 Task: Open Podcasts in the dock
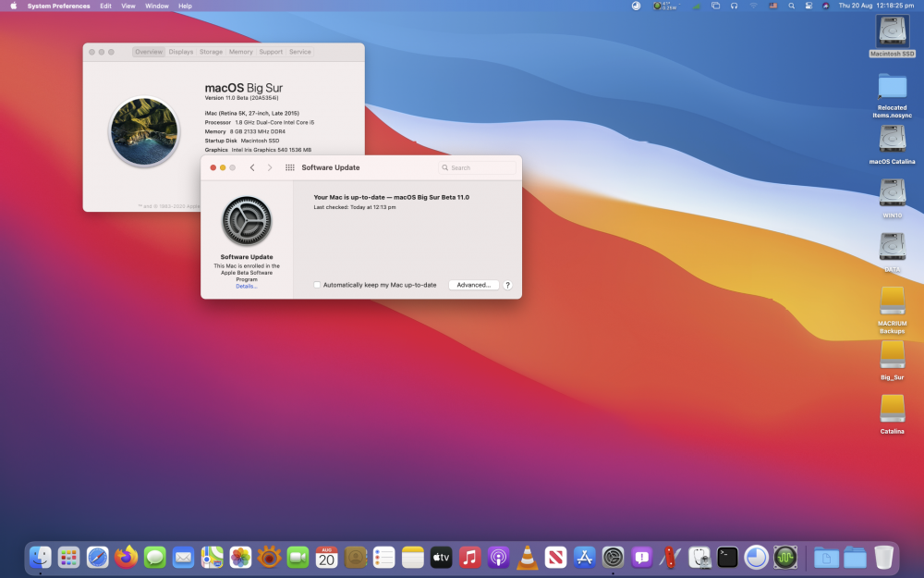coord(499,557)
